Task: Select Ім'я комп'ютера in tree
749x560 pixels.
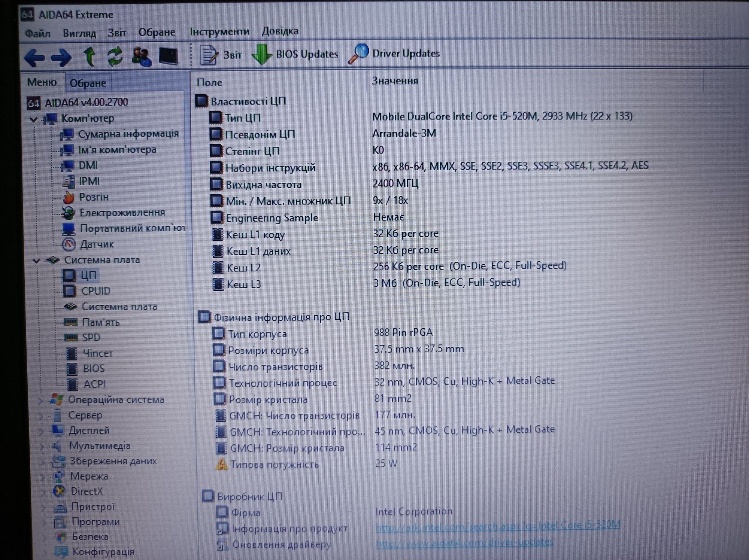Action: 117,150
